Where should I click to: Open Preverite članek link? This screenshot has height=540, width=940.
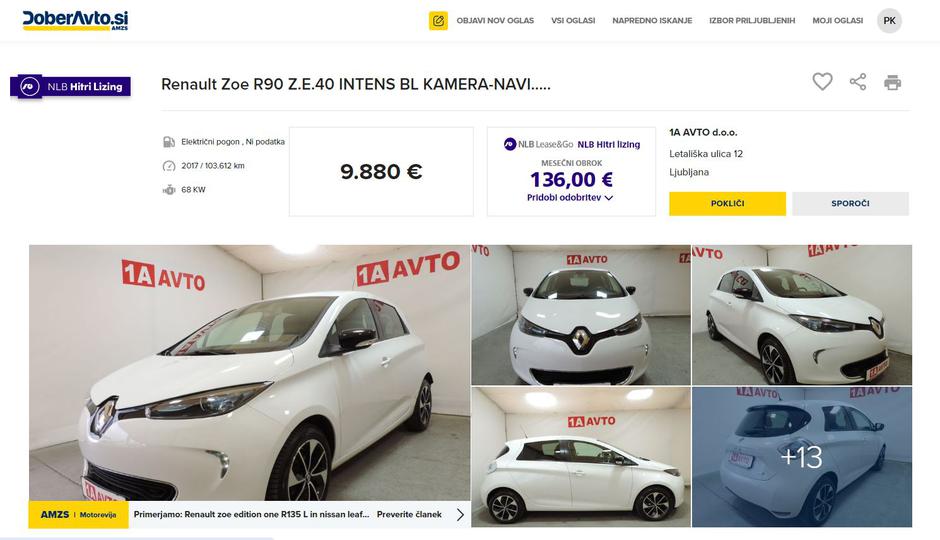409,514
